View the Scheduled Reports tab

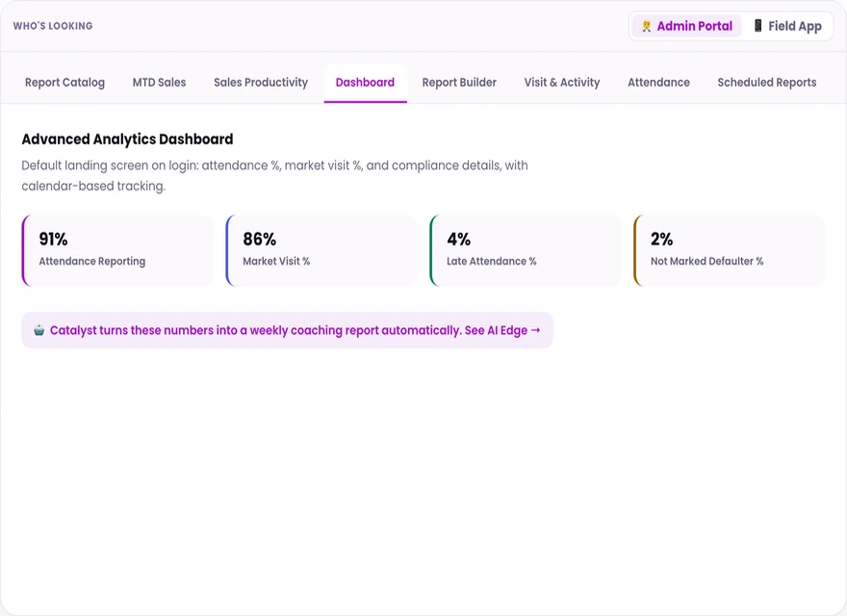767,83
